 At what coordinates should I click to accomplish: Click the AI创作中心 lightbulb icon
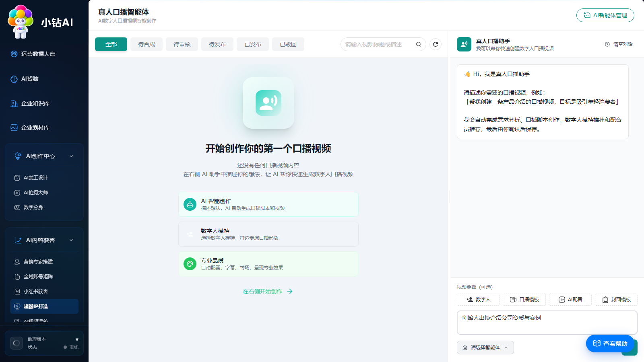[18, 156]
